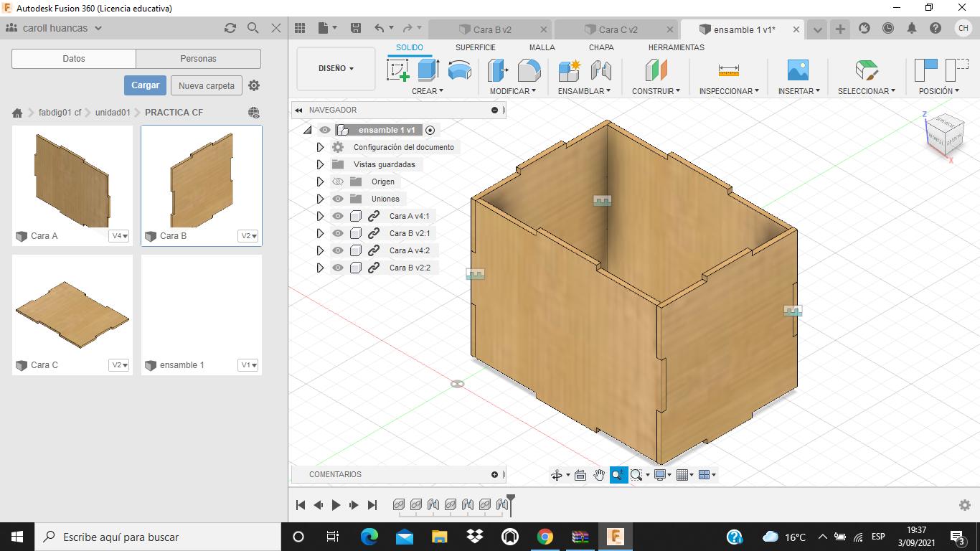Hide component Cara A v4:1

(x=338, y=216)
